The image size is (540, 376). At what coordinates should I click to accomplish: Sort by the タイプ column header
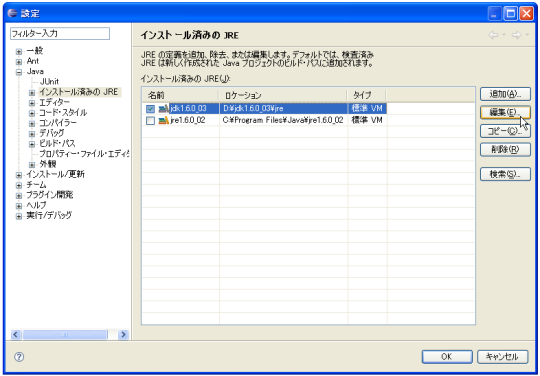366,95
